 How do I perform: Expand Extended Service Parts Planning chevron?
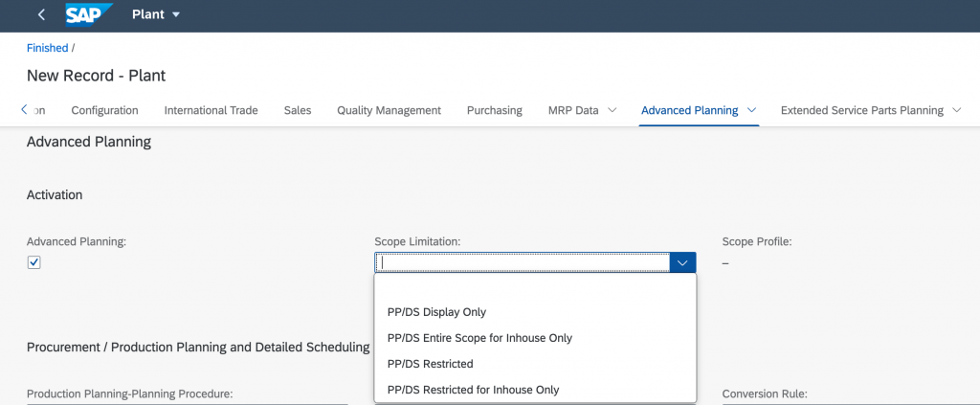click(956, 110)
